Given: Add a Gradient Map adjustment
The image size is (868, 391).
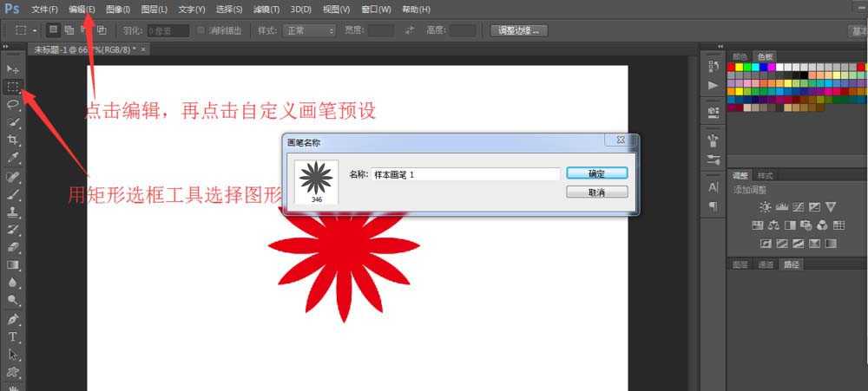Looking at the screenshot, I should (x=831, y=244).
